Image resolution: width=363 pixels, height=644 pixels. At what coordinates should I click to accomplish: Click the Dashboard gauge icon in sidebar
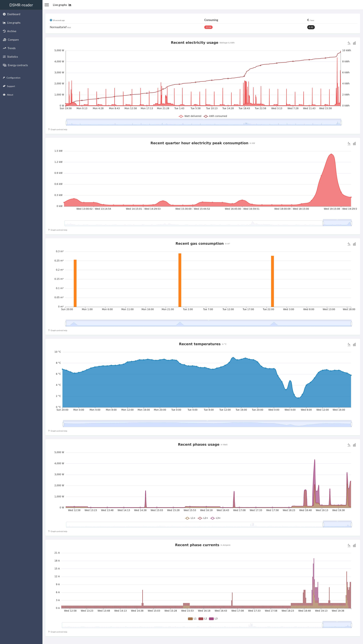[x=4, y=14]
